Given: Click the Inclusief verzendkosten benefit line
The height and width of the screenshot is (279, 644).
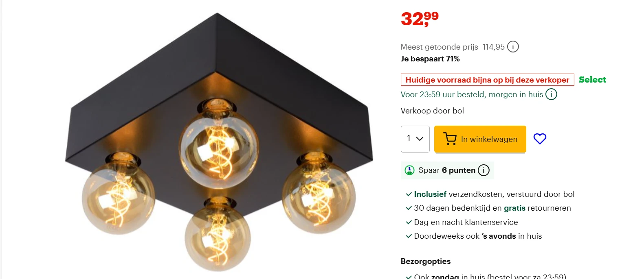Looking at the screenshot, I should (490, 194).
